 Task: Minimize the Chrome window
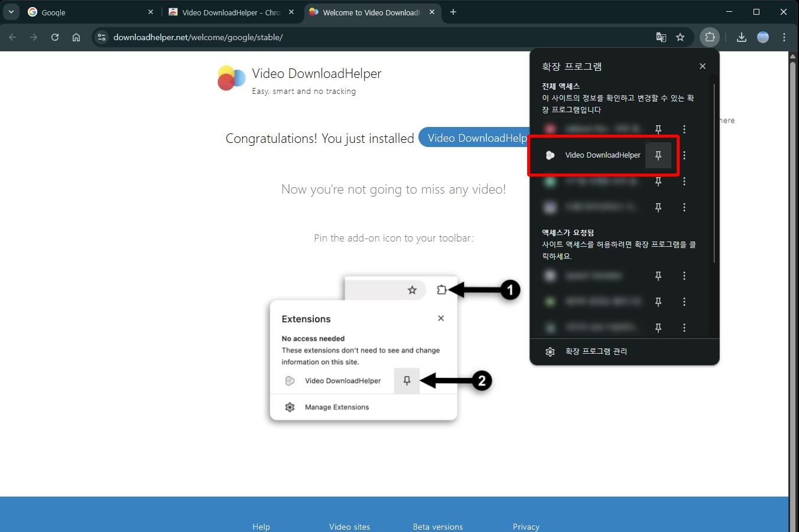click(729, 12)
